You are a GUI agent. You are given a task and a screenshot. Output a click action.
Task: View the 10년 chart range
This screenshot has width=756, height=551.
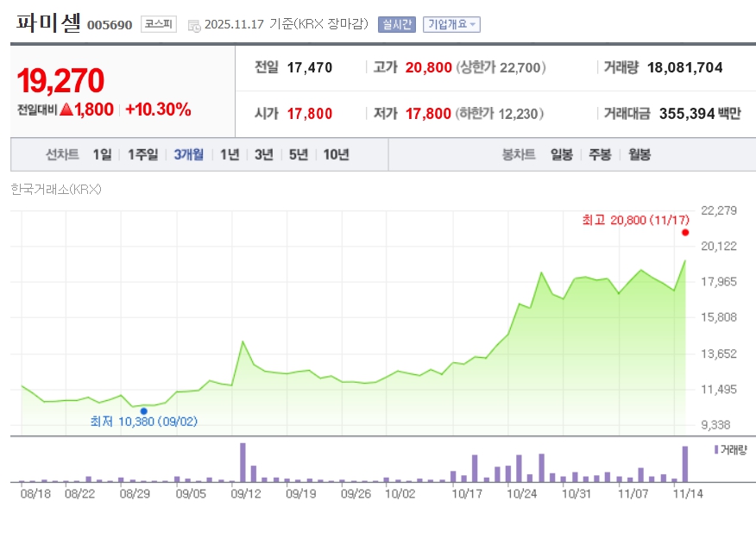click(336, 154)
